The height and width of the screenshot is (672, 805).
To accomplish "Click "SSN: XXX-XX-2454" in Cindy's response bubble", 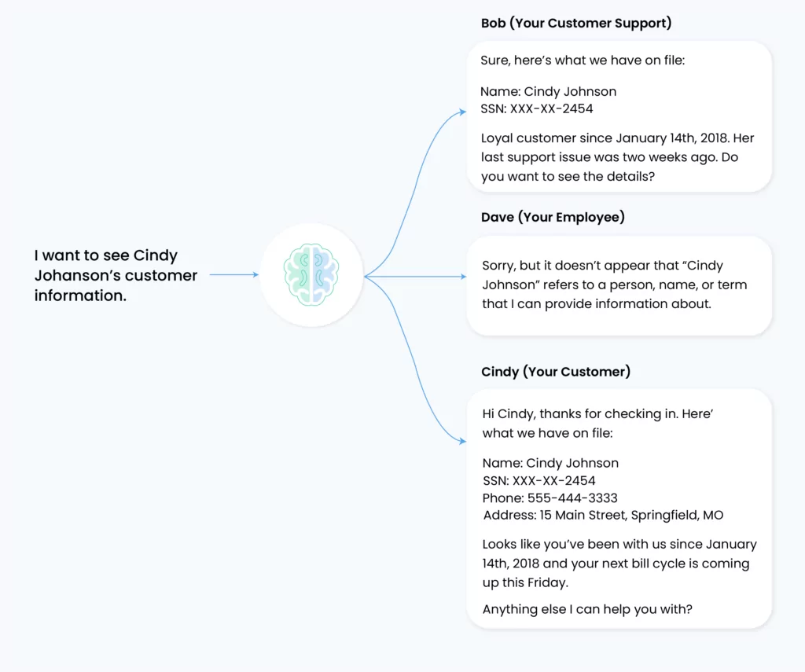I will (539, 480).
